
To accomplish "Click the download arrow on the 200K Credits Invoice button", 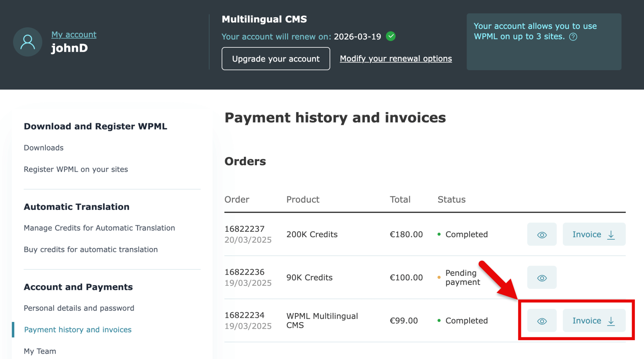I will (611, 234).
